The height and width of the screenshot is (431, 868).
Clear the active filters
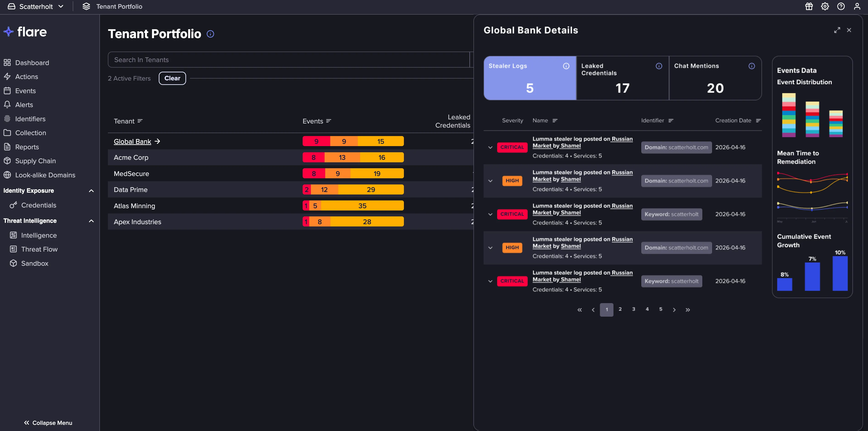(172, 78)
